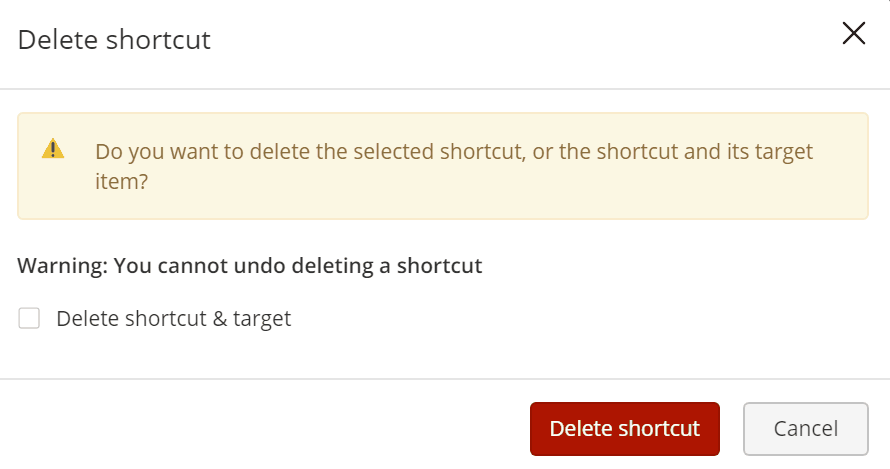The width and height of the screenshot is (890, 469).
Task: Click the 'You cannot undo' warning line
Action: 250,266
